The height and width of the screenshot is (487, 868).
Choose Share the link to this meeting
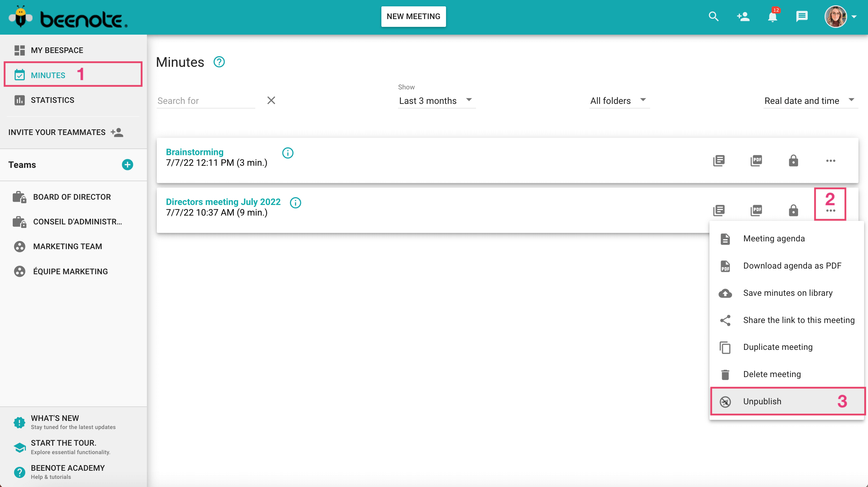(787, 320)
